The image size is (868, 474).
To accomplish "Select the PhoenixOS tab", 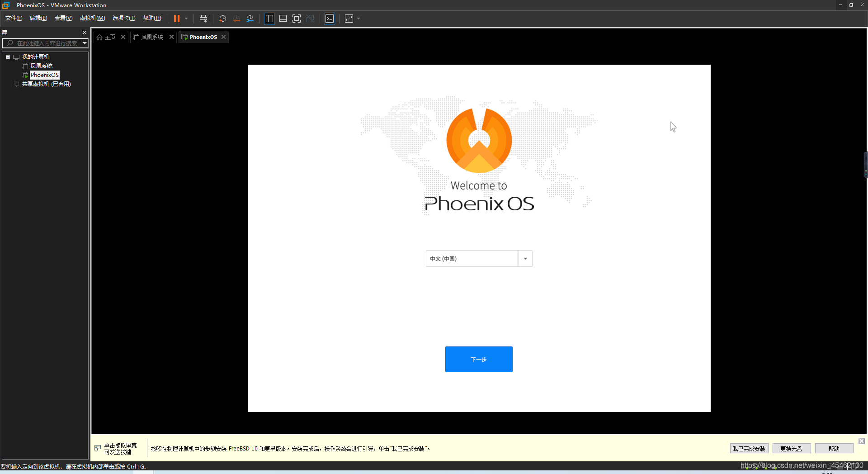I will point(203,37).
